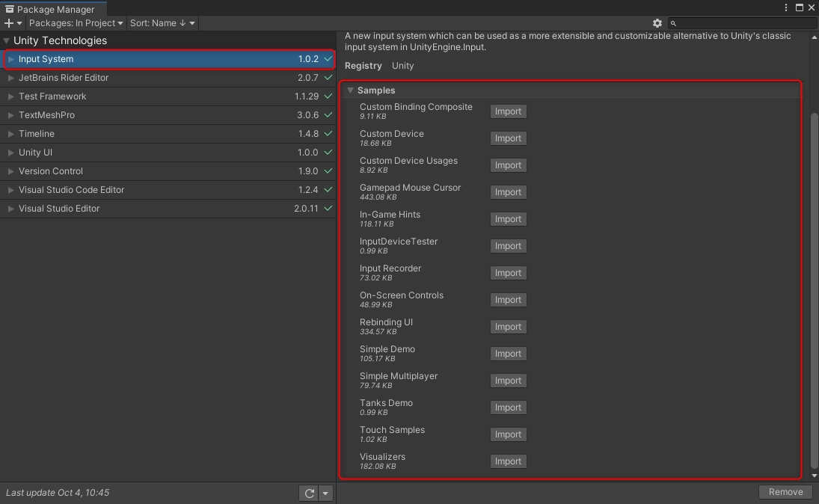Click the Registry Unity label
This screenshot has height=504, width=819.
click(379, 66)
